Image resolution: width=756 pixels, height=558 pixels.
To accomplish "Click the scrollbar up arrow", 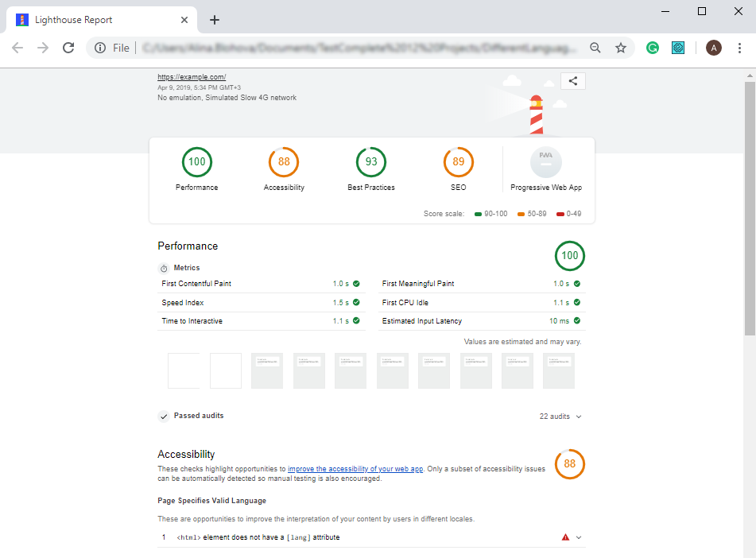I will pos(750,76).
